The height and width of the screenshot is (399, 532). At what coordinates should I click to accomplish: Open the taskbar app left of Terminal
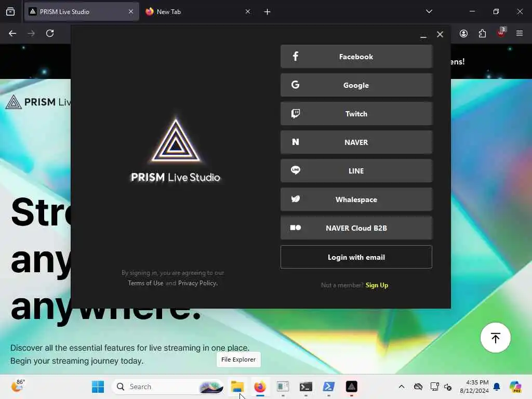(283, 387)
